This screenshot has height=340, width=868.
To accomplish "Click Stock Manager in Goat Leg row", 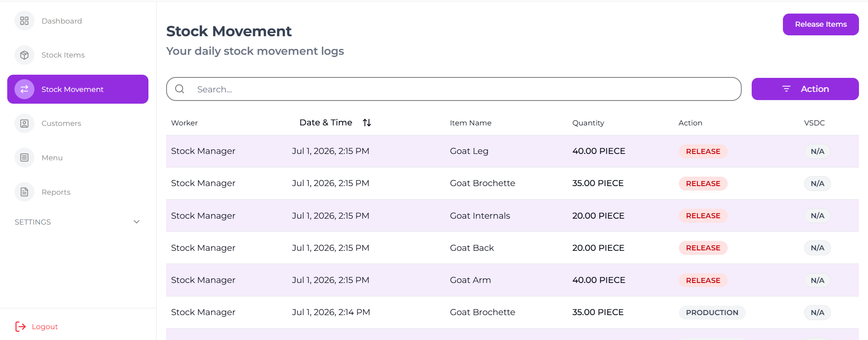I will click(x=203, y=151).
